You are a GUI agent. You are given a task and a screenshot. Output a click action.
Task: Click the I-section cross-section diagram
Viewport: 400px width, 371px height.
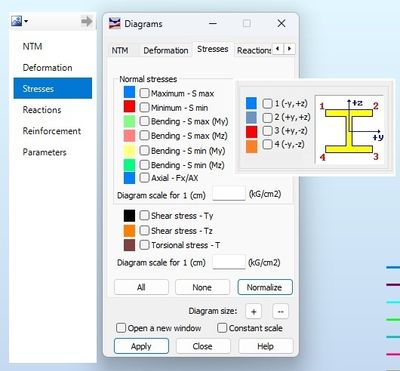click(x=350, y=130)
